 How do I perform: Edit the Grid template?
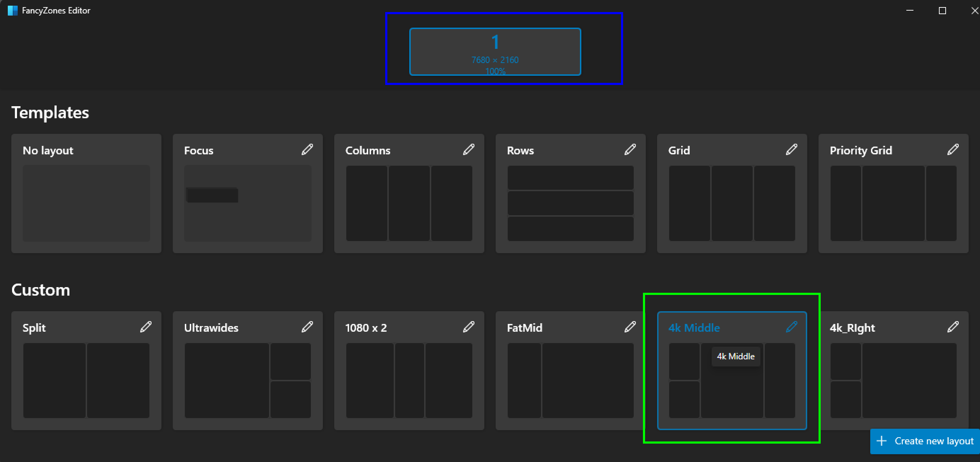(791, 149)
